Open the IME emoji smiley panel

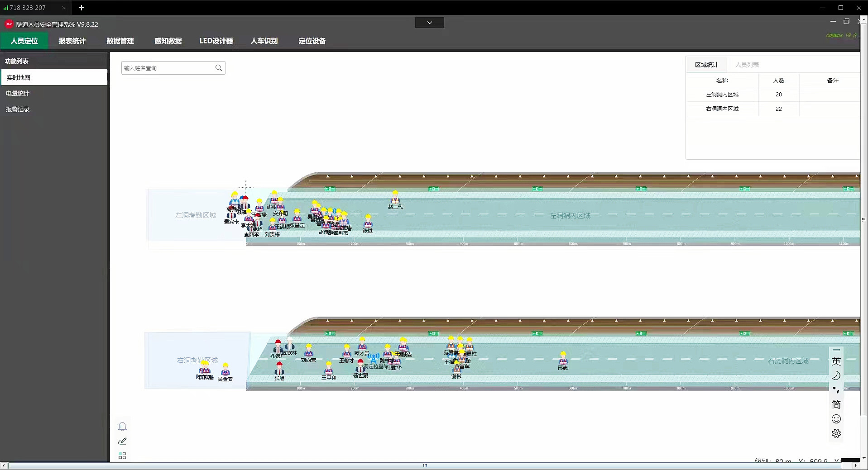tap(836, 419)
